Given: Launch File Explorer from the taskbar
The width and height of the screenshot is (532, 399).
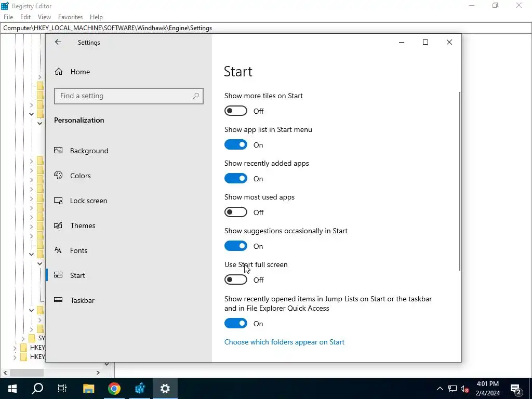Looking at the screenshot, I should pos(88,389).
